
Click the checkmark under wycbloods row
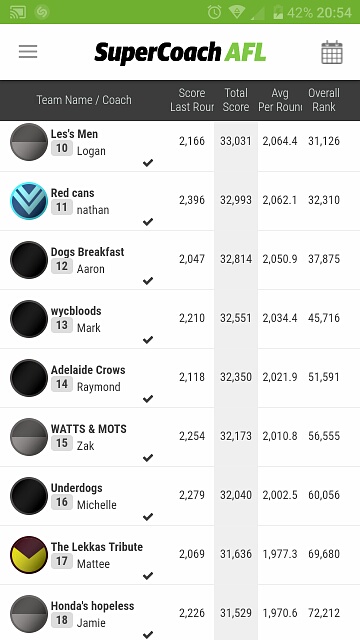148,340
